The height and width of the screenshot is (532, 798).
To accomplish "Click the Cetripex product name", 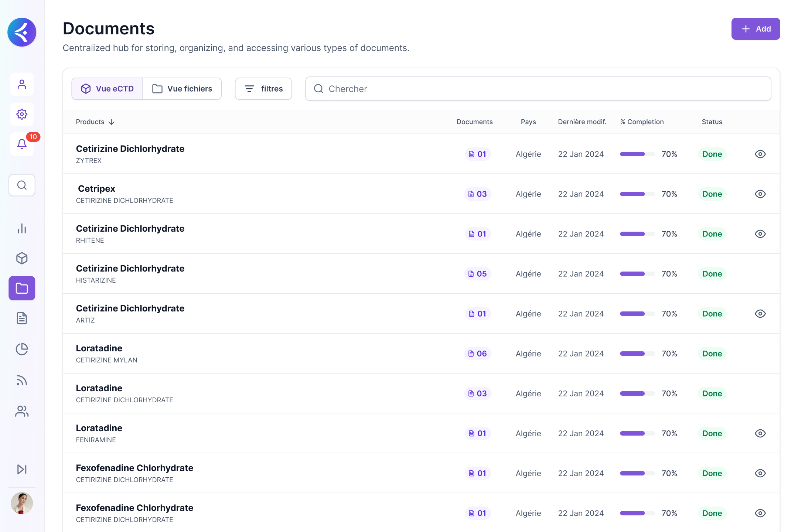I will 96,189.
